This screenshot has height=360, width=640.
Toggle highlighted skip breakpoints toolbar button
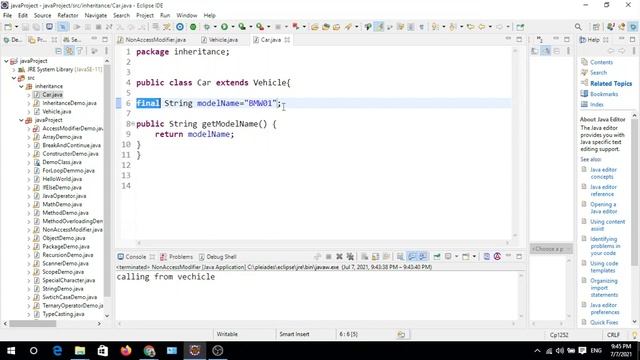click(x=62, y=27)
